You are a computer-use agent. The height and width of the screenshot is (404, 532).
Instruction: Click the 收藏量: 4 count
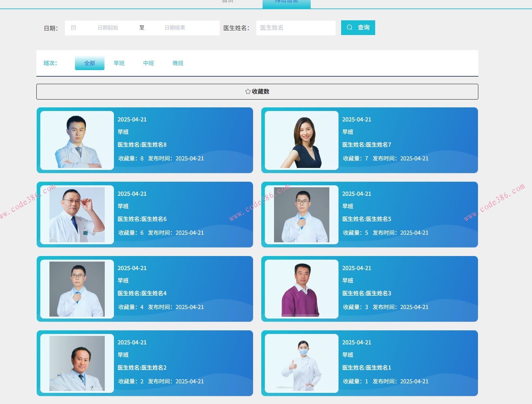click(x=131, y=307)
